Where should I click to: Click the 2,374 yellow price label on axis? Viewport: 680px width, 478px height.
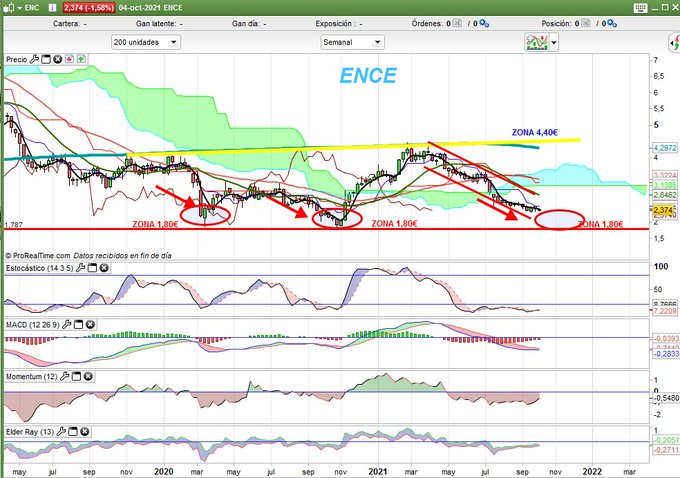coord(664,210)
